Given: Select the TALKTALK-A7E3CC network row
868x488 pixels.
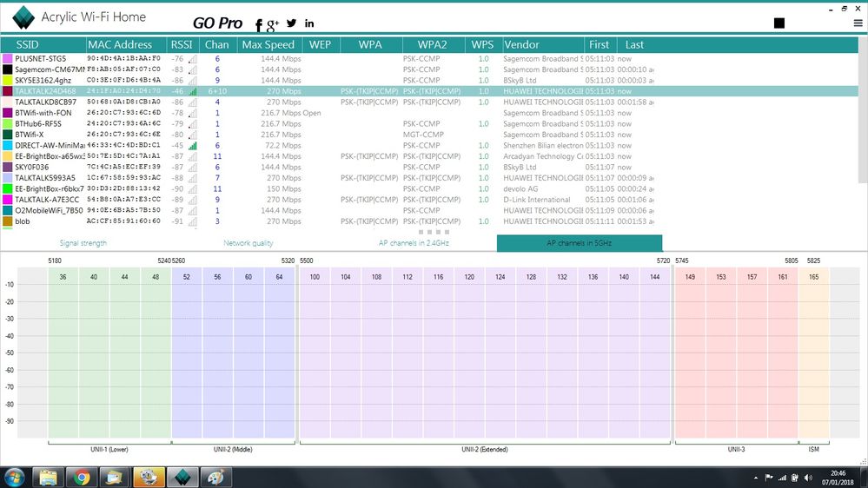Looking at the screenshot, I should (x=429, y=200).
